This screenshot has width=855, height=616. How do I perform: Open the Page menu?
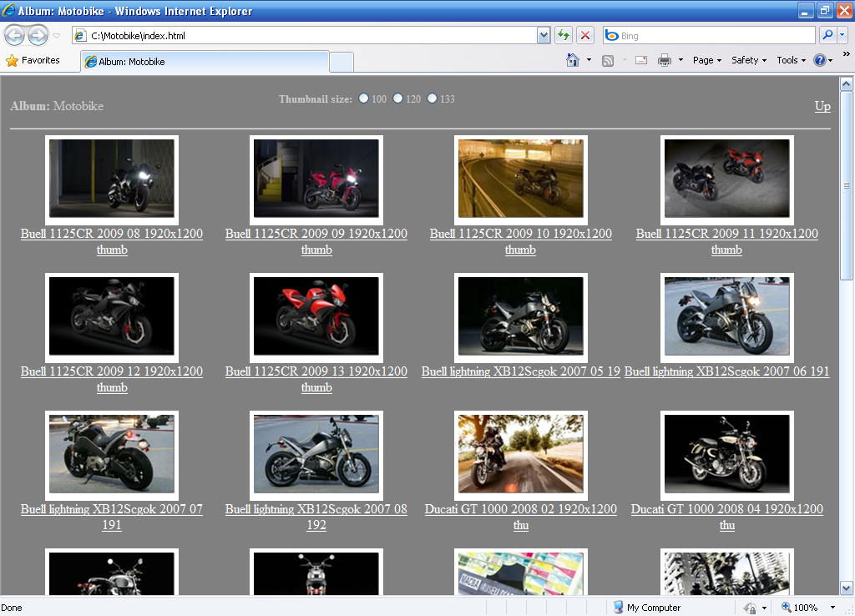point(707,60)
